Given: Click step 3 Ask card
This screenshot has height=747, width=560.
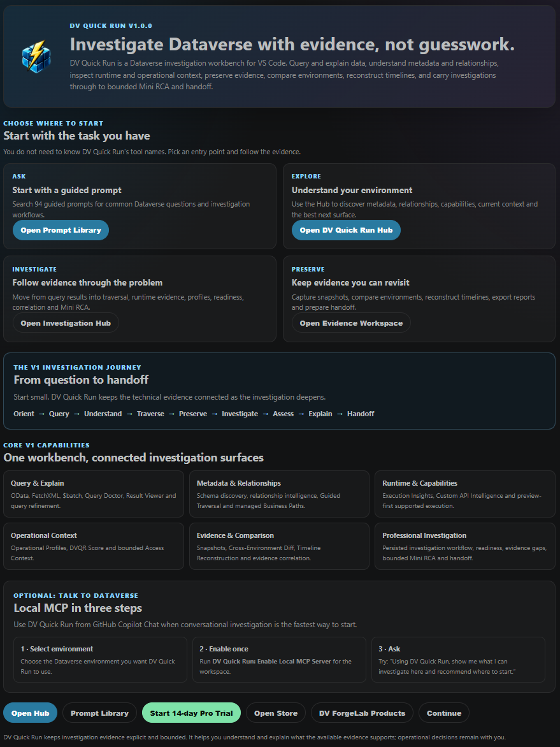Looking at the screenshot, I should tap(458, 659).
